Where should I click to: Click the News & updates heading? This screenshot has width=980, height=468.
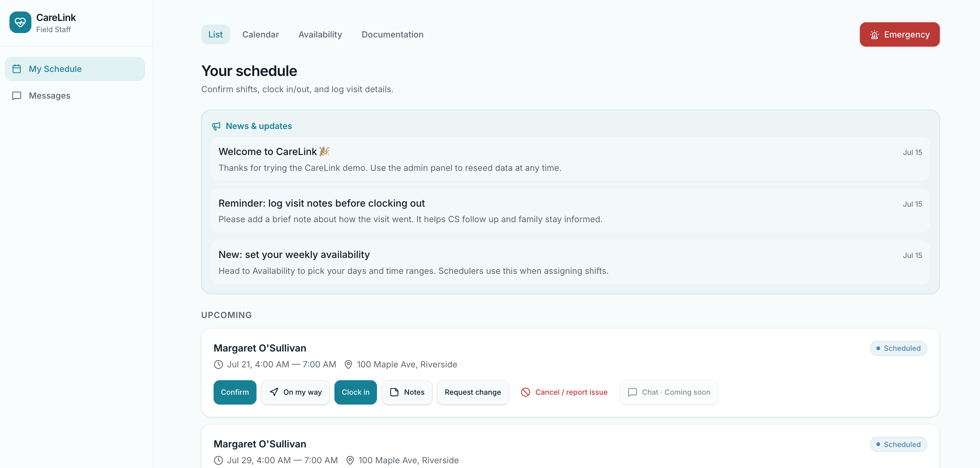pos(259,126)
